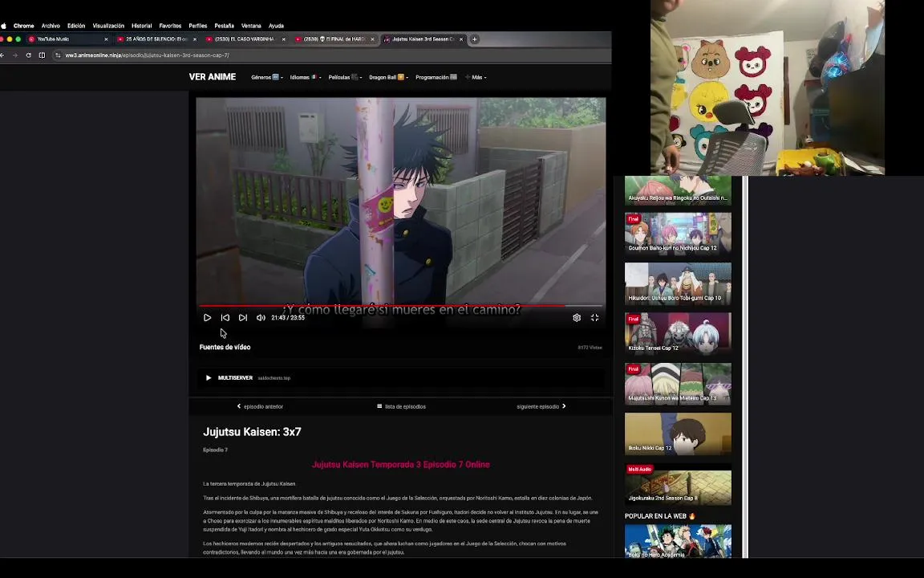Click the 'Fuentes de vídeo' heading
The width and height of the screenshot is (924, 578).
pos(225,347)
